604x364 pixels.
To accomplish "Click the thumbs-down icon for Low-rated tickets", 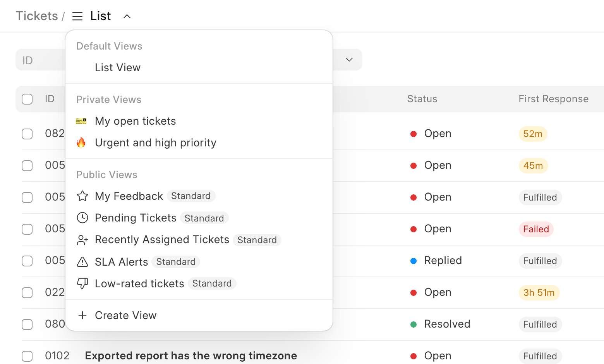I will click(x=82, y=283).
